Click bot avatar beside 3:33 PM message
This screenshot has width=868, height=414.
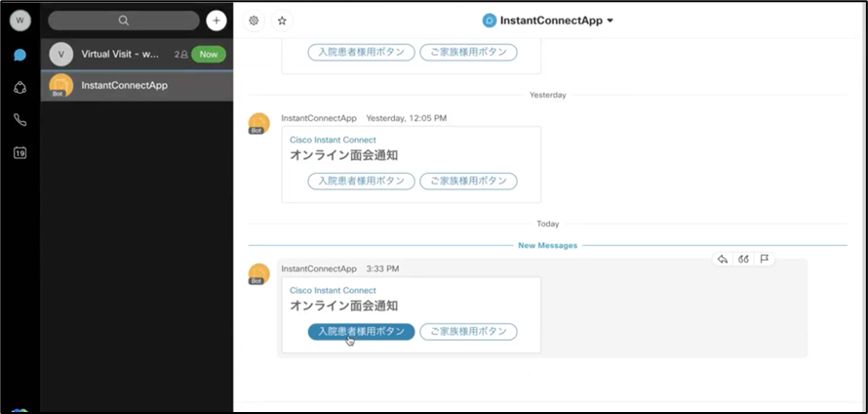click(x=258, y=274)
